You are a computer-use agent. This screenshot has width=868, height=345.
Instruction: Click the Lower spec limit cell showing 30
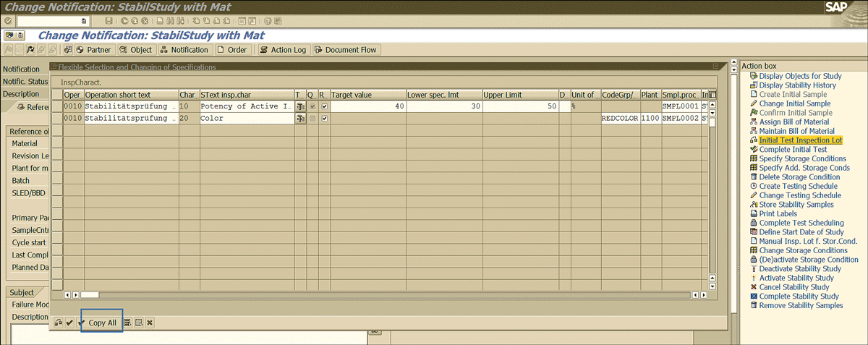tap(443, 106)
